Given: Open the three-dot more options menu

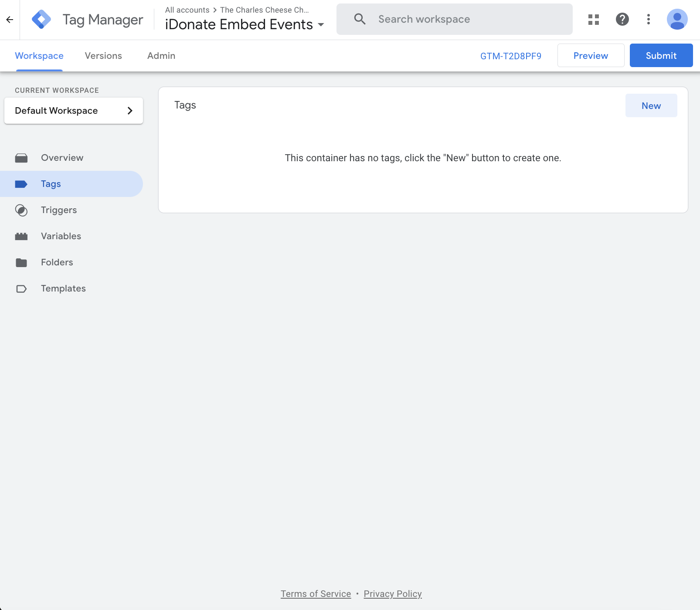Looking at the screenshot, I should (649, 19).
